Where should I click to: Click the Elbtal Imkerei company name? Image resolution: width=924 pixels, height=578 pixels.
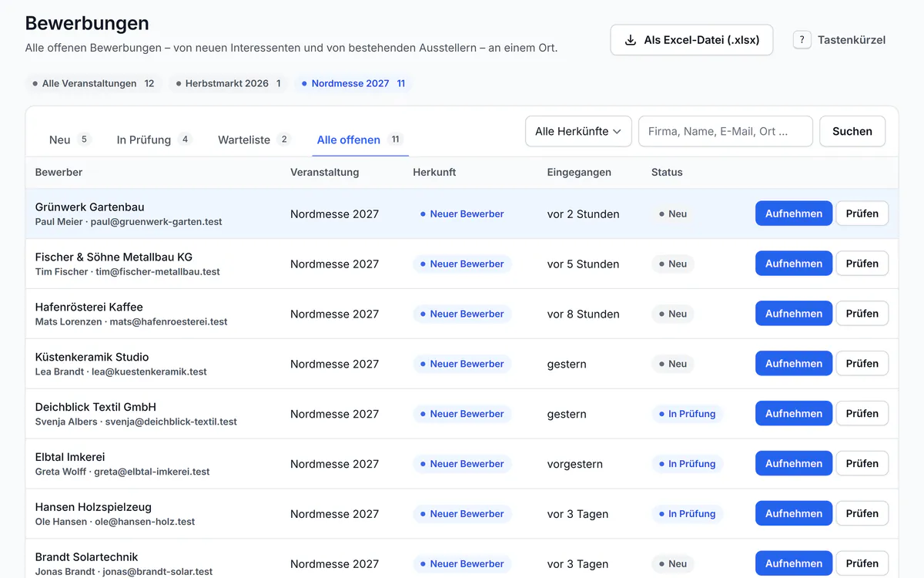[70, 457]
